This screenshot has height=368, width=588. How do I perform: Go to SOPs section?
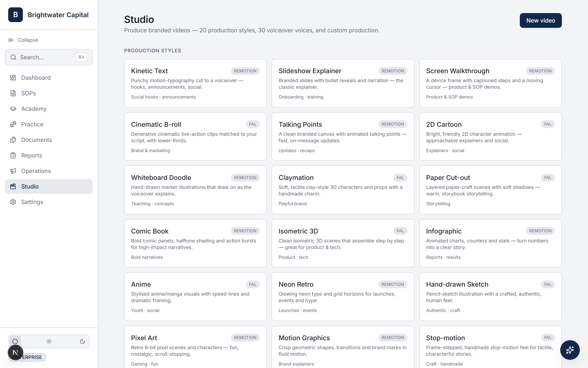coord(49,93)
